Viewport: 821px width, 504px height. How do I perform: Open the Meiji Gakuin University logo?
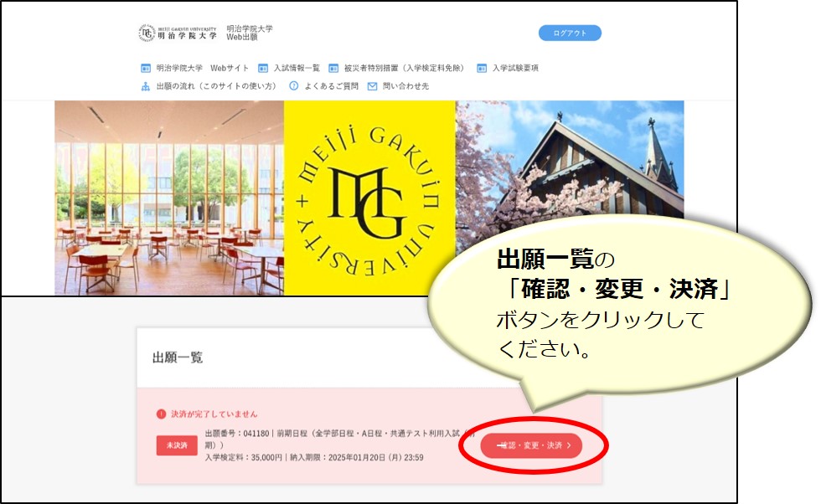pos(178,33)
